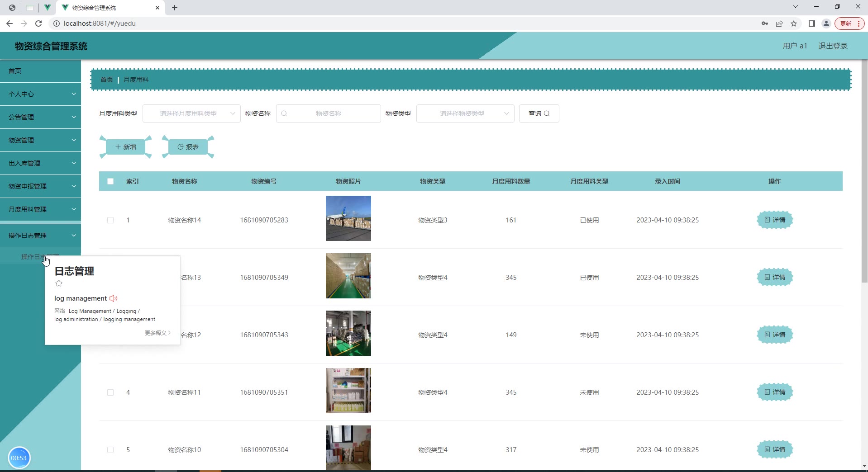Viewport: 868px width, 472px height.
Task: Close the 物资综合管理系统 tab
Action: coord(157,8)
